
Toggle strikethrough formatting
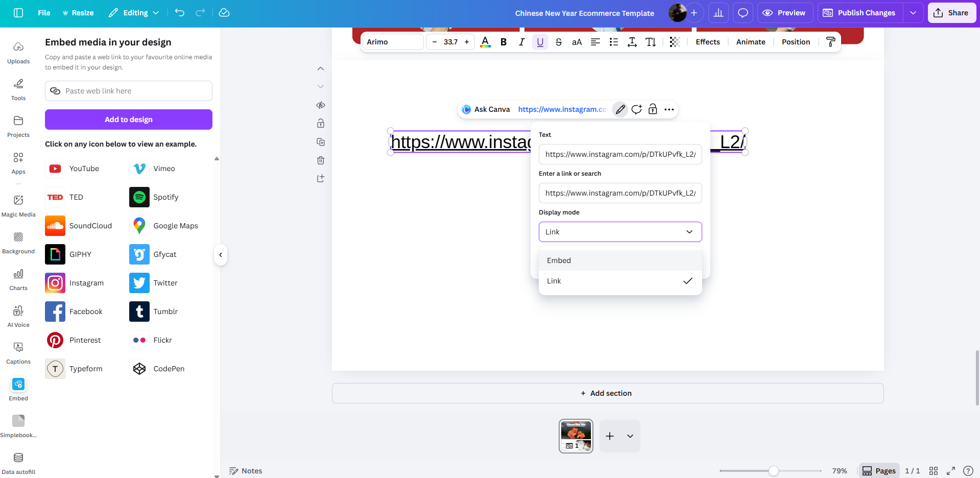(x=558, y=42)
